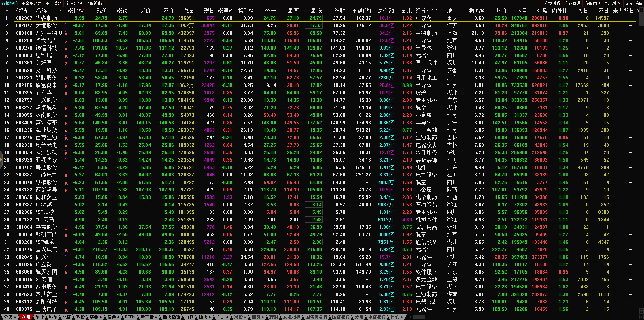Click the vertical scrollbar up arrow
This screenshot has width=644, height=320.
click(641, 10)
